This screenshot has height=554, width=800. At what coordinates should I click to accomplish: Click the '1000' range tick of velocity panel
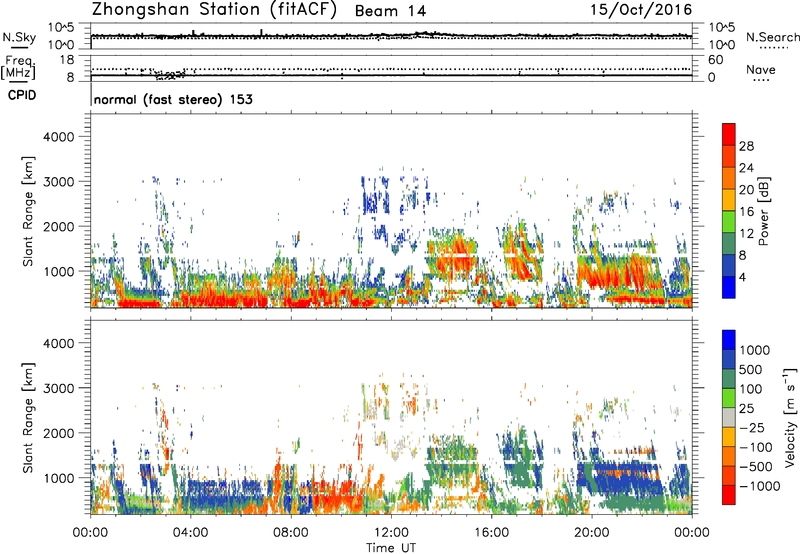tap(58, 478)
